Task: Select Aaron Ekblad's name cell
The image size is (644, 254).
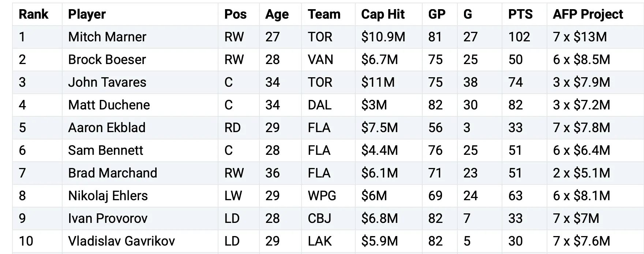Action: [106, 128]
